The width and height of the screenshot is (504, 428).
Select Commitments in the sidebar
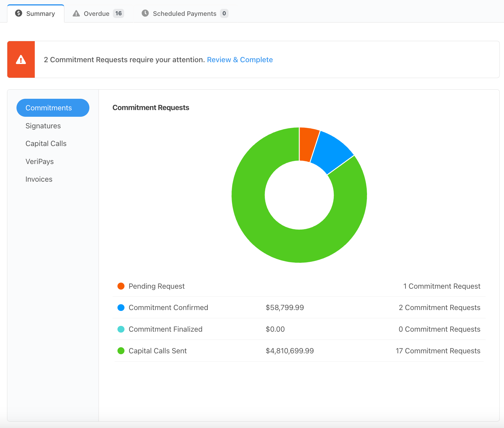pyautogui.click(x=49, y=108)
